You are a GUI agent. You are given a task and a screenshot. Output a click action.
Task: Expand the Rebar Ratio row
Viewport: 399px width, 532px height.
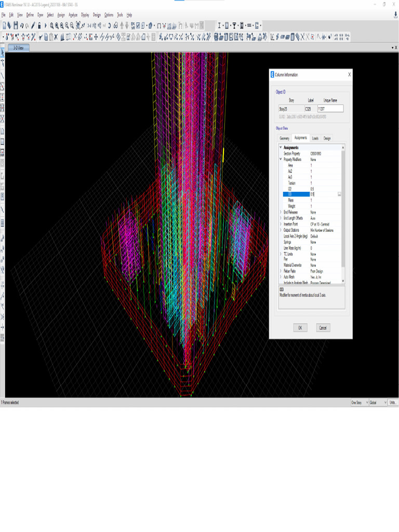281,271
